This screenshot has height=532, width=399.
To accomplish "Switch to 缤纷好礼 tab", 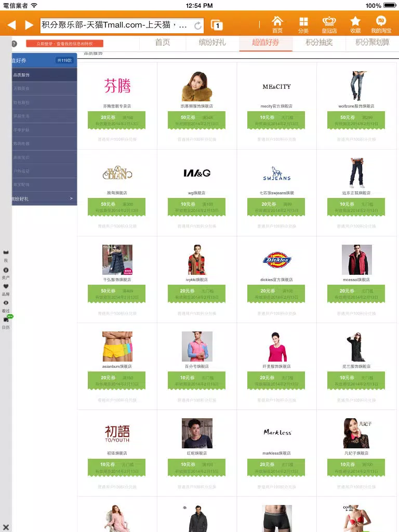I will point(212,43).
